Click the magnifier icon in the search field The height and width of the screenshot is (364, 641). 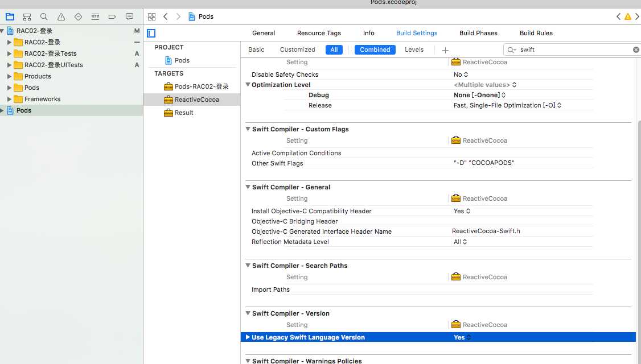point(511,50)
